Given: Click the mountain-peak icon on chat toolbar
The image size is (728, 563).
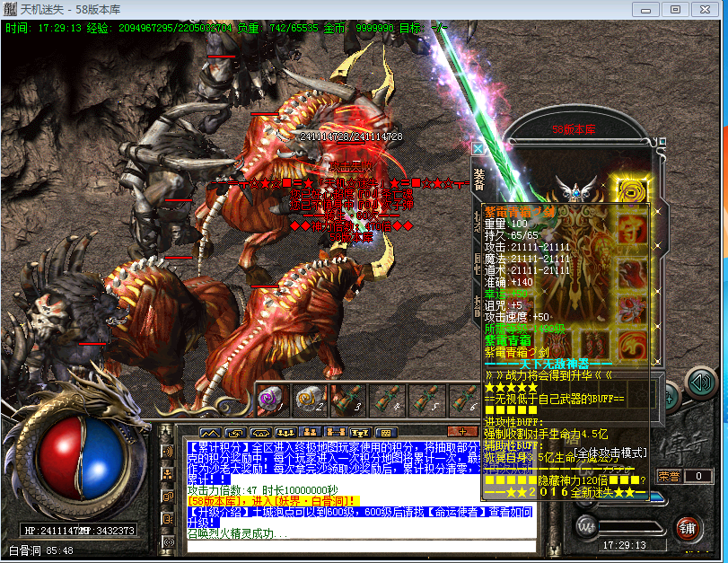Looking at the screenshot, I should point(210,433).
